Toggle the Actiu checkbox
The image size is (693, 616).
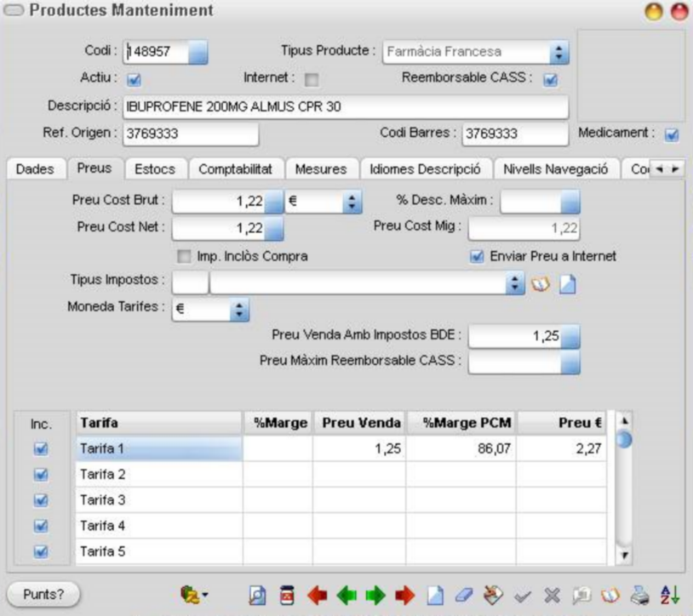click(x=134, y=80)
